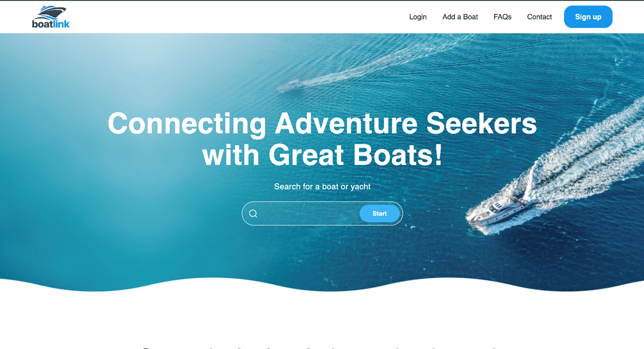Click the boatlink wordmark text

[x=51, y=23]
